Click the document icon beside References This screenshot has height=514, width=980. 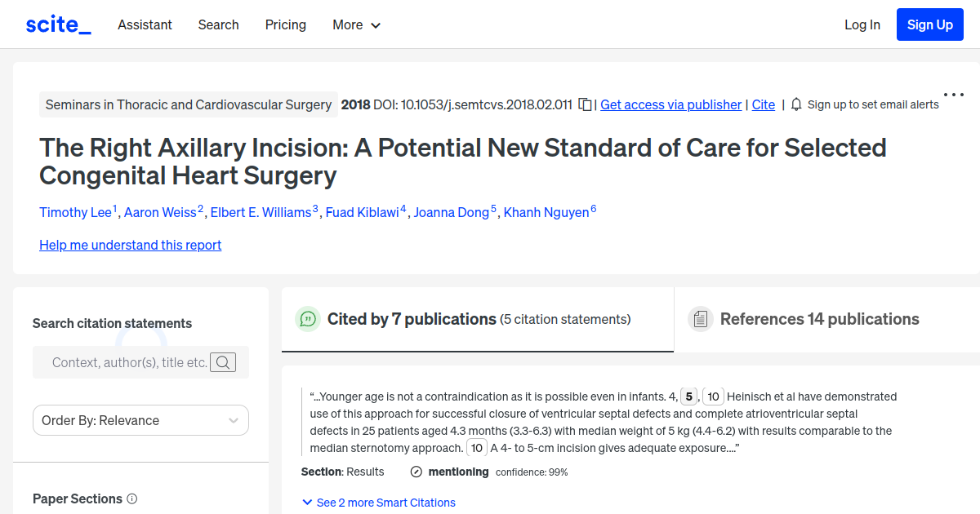pyautogui.click(x=701, y=318)
